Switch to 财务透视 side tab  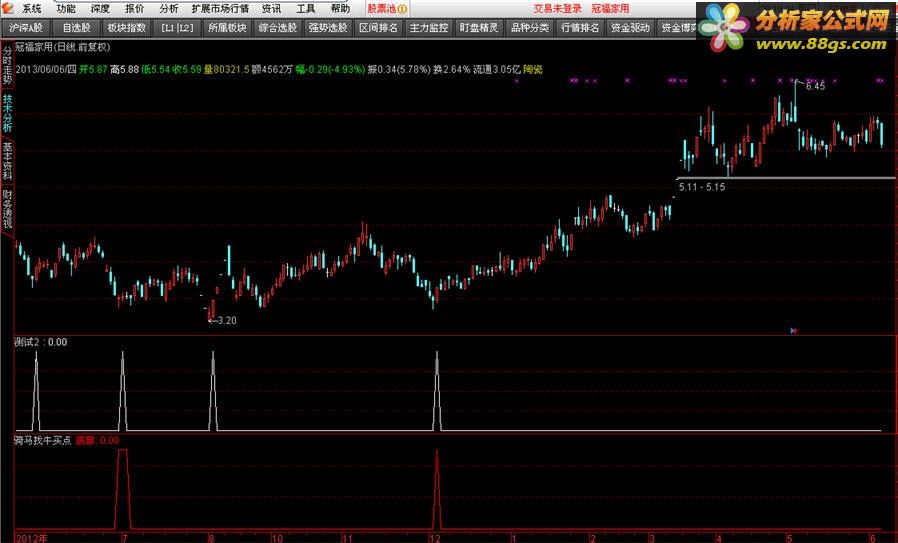pos(7,209)
